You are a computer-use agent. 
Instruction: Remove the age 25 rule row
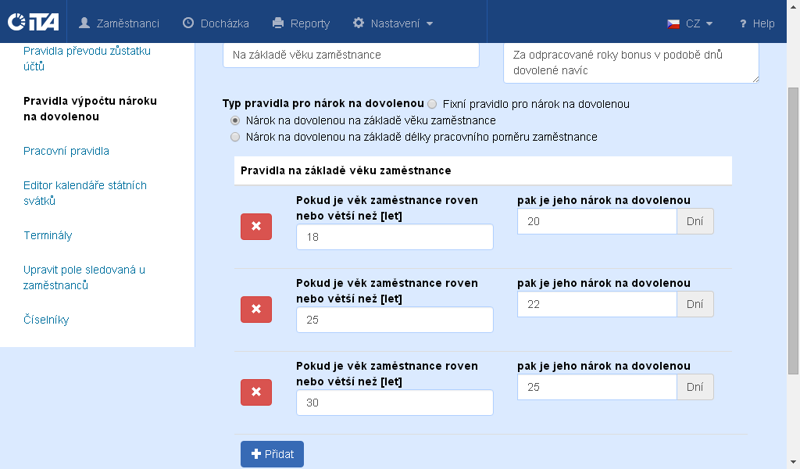(256, 310)
